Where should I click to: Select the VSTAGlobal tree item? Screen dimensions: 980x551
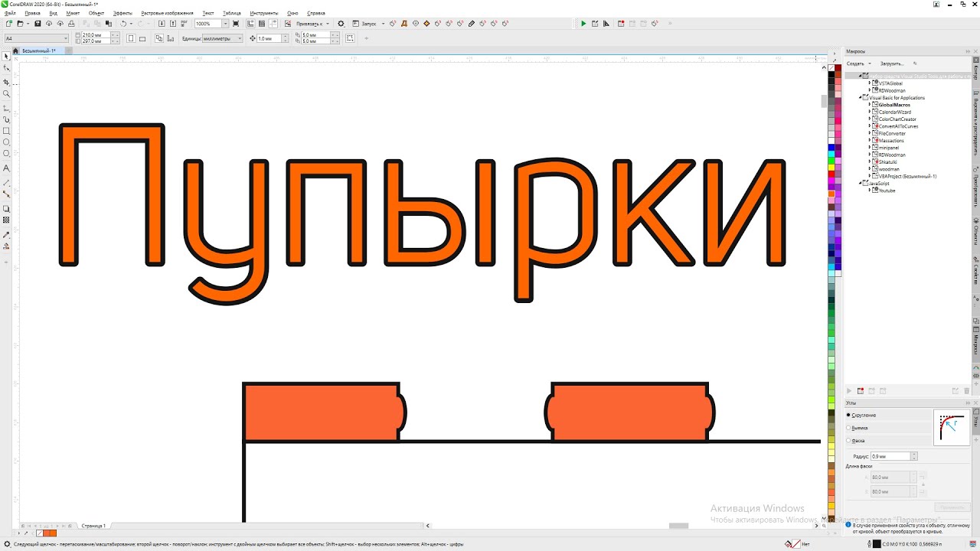[890, 83]
